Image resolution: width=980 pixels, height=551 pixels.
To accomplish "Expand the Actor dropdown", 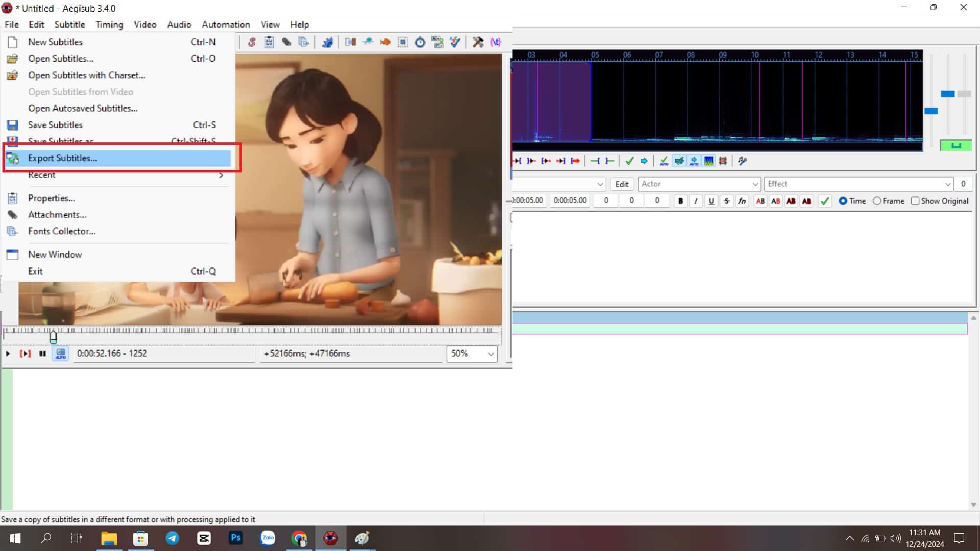I will click(x=755, y=184).
